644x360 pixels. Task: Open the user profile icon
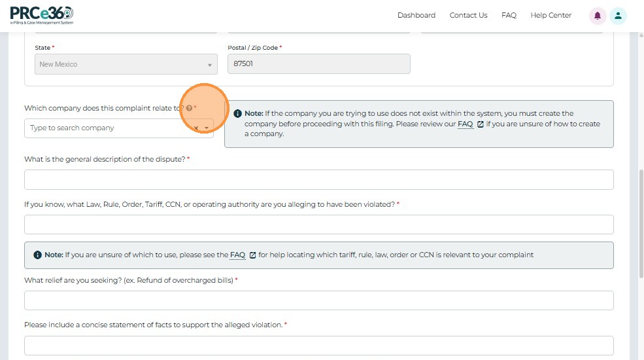pos(618,16)
